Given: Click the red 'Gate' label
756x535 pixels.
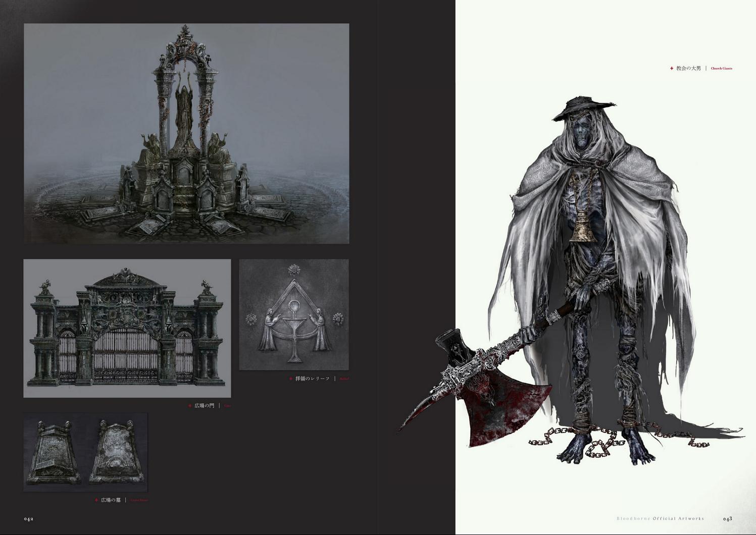Looking at the screenshot, I should point(227,406).
